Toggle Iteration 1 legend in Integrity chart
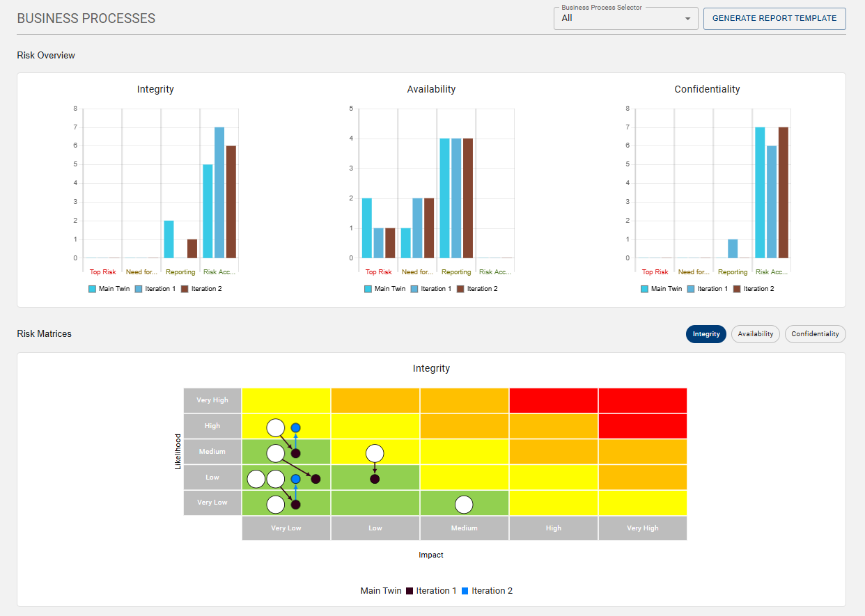This screenshot has width=865, height=616. click(155, 289)
